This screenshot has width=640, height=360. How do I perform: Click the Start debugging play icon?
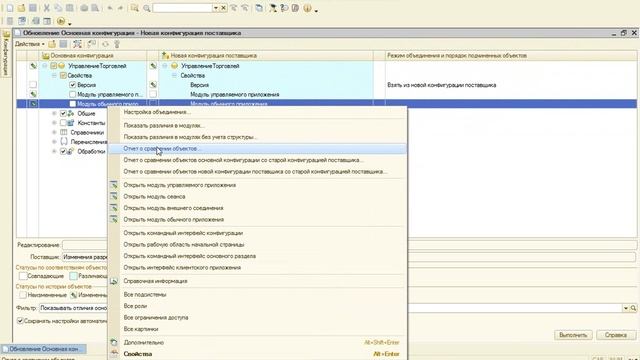click(61, 21)
